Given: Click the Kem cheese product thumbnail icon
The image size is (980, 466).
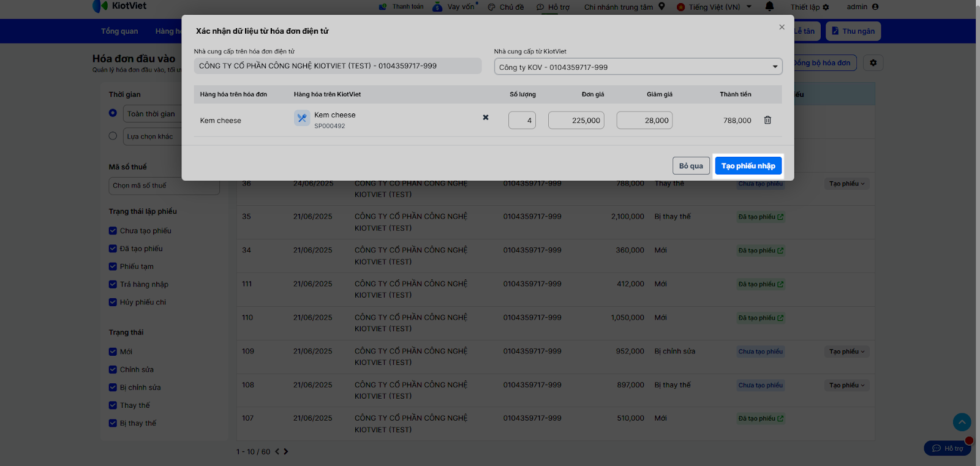Looking at the screenshot, I should tap(302, 118).
